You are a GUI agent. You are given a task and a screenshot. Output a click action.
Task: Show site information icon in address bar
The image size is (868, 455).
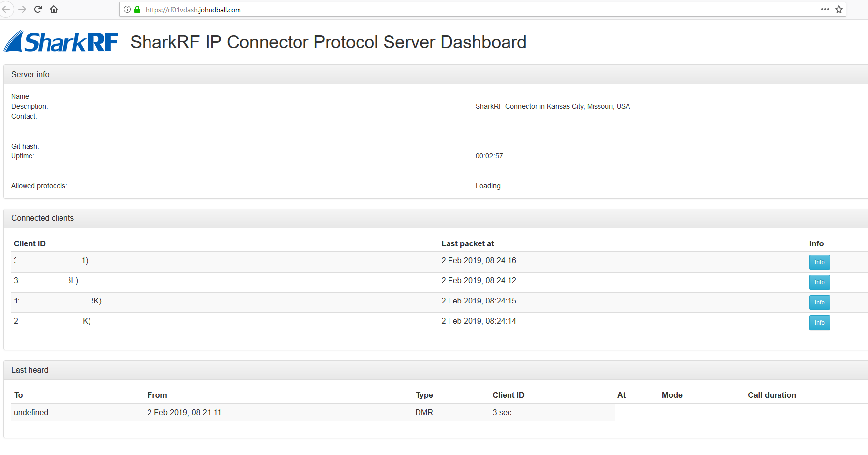coord(127,9)
